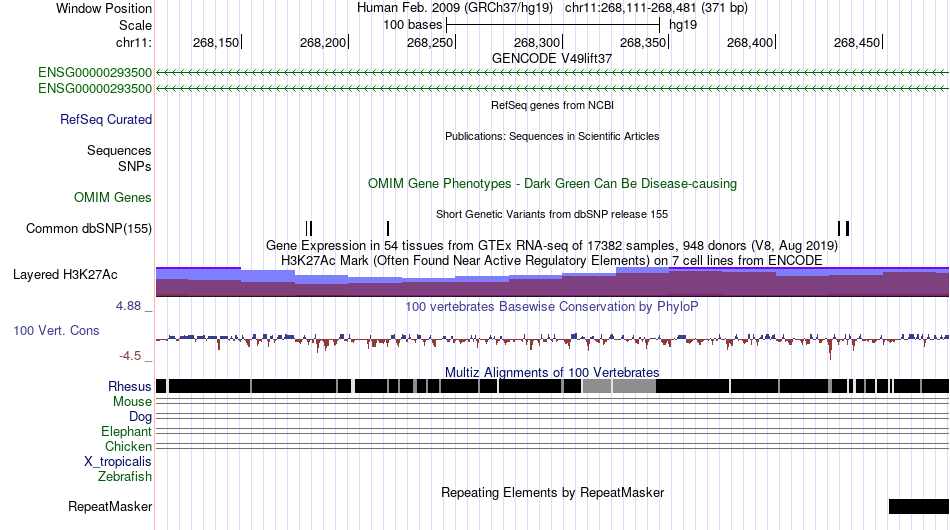Select the Rhesus alignment label
Viewport: 950px width, 530px height.
[130, 386]
